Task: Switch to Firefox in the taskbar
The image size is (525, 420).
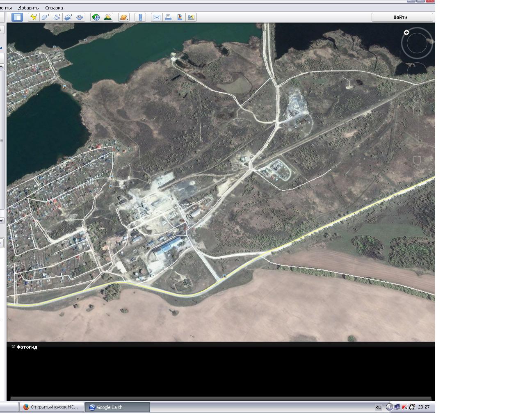Action: coord(51,407)
